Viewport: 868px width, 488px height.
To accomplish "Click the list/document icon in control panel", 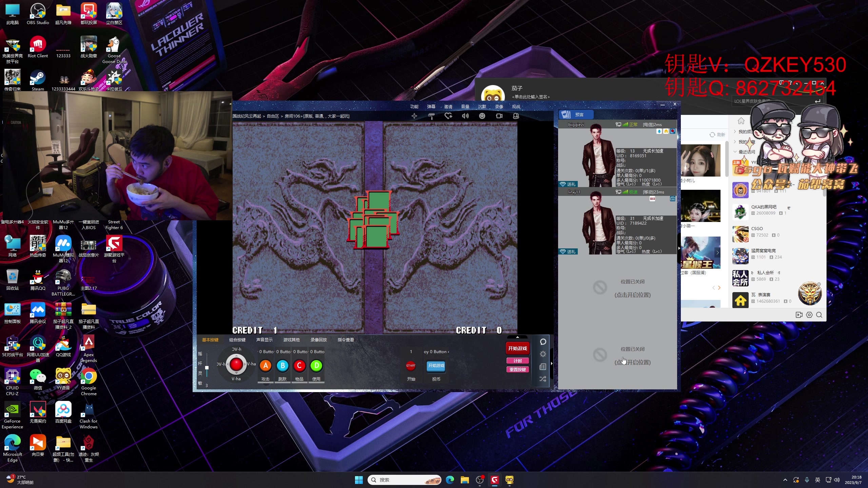I will point(543,367).
